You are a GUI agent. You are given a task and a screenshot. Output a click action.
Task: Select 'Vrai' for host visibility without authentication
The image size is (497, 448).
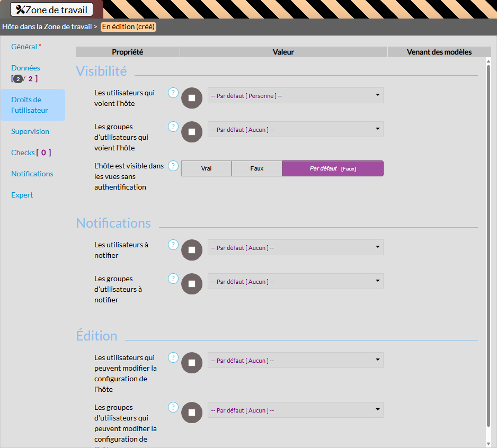pos(206,168)
